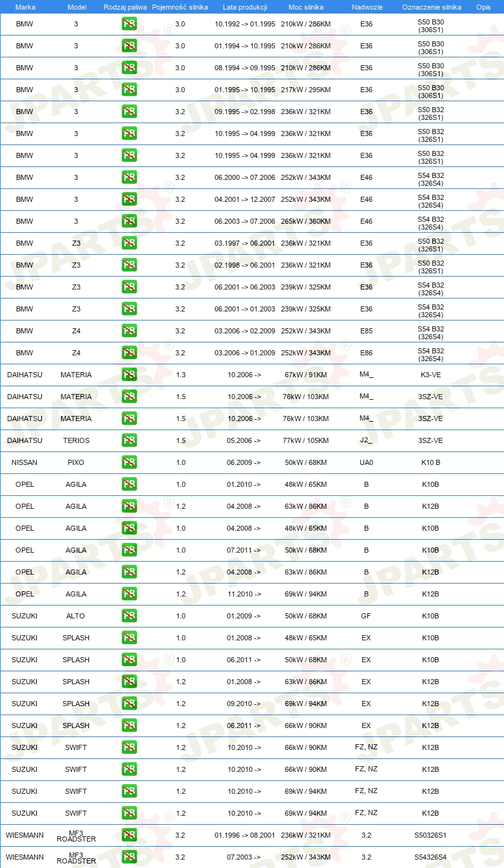Click the Opis column header
Screen dimensions: 504x868
[x=483, y=6]
